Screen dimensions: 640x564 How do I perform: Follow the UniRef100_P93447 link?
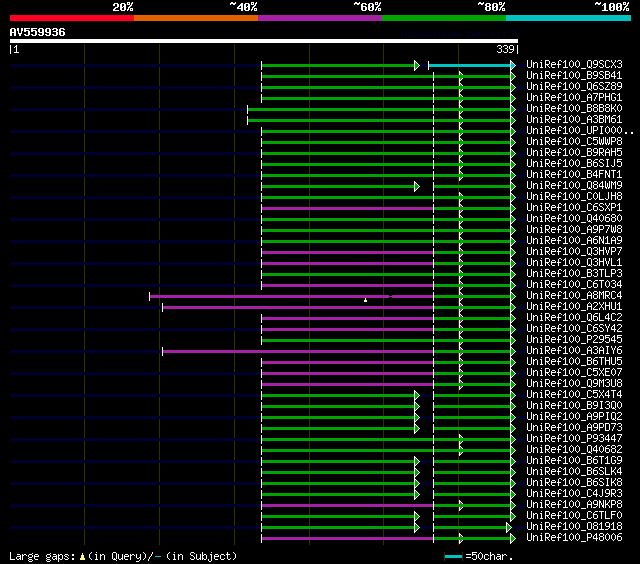[574, 439]
